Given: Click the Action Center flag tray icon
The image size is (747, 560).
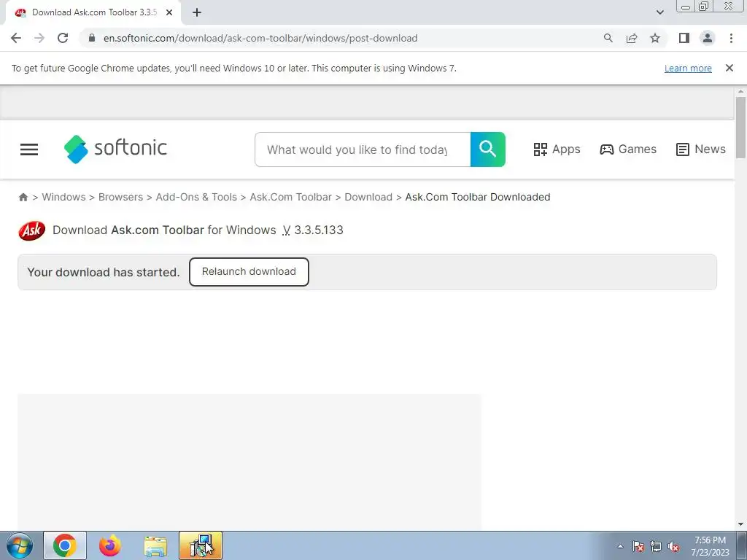Looking at the screenshot, I should point(638,546).
